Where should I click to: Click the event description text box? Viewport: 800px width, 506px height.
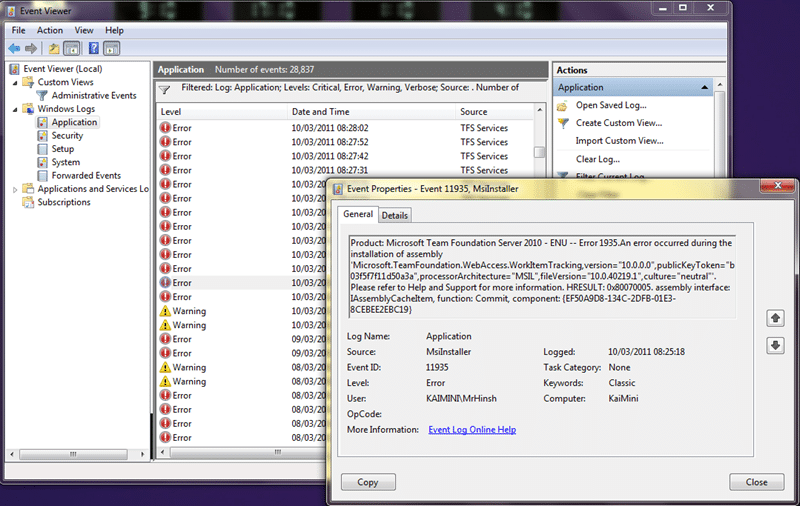tap(542, 276)
